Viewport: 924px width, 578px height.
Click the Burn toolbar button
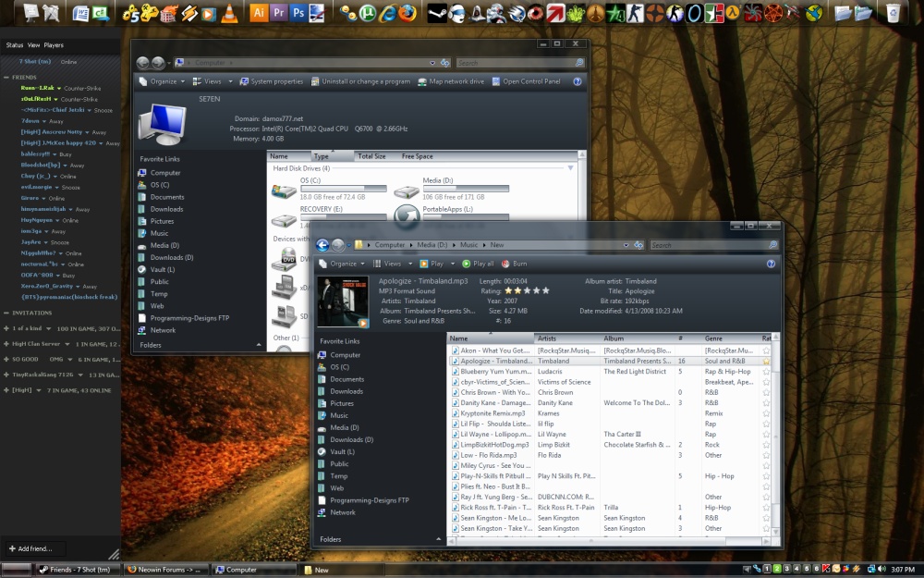[515, 264]
